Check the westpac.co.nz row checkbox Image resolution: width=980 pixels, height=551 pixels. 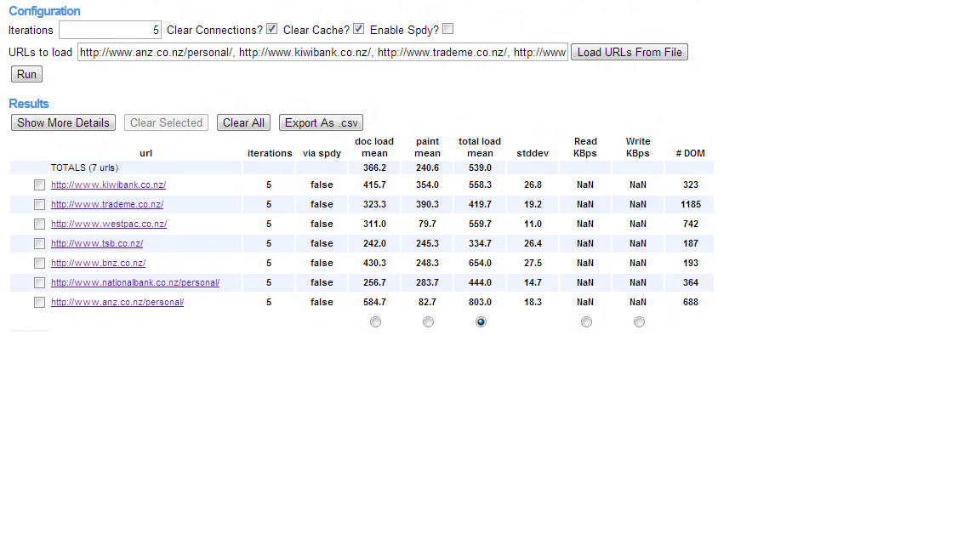tap(39, 224)
